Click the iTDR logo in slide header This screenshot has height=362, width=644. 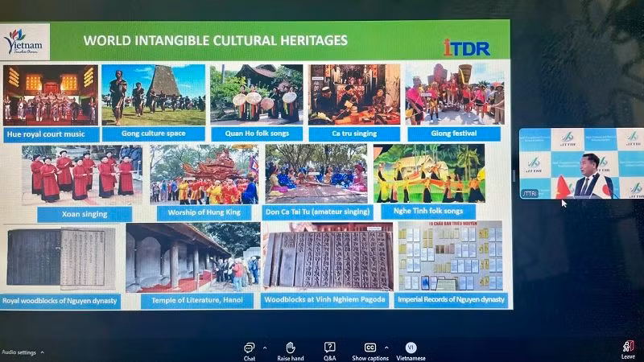click(466, 47)
